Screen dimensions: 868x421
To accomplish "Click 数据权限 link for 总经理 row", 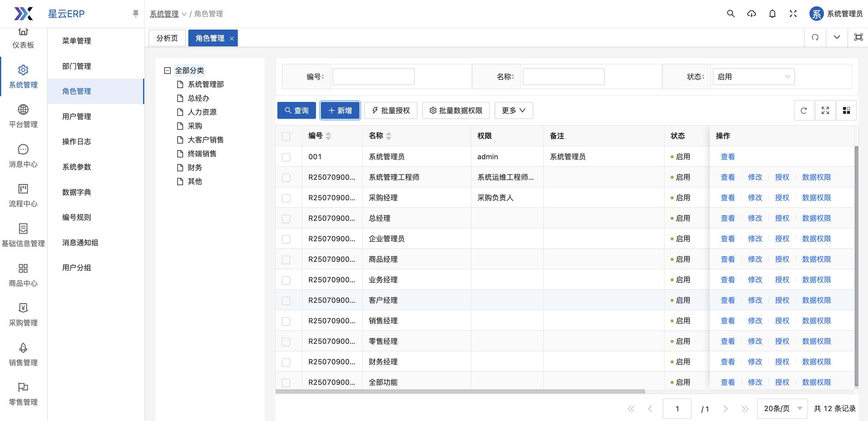I will click(x=816, y=218).
